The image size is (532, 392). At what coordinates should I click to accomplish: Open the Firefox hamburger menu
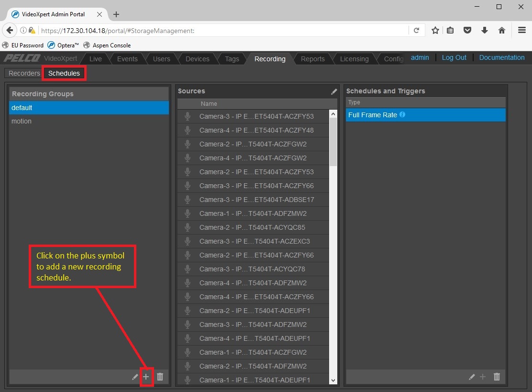pyautogui.click(x=522, y=30)
